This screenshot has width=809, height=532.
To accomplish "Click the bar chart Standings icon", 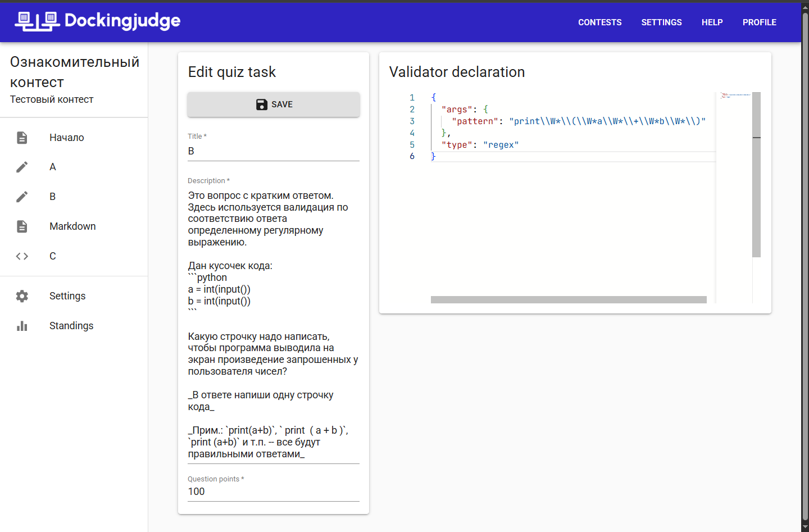I will click(22, 326).
